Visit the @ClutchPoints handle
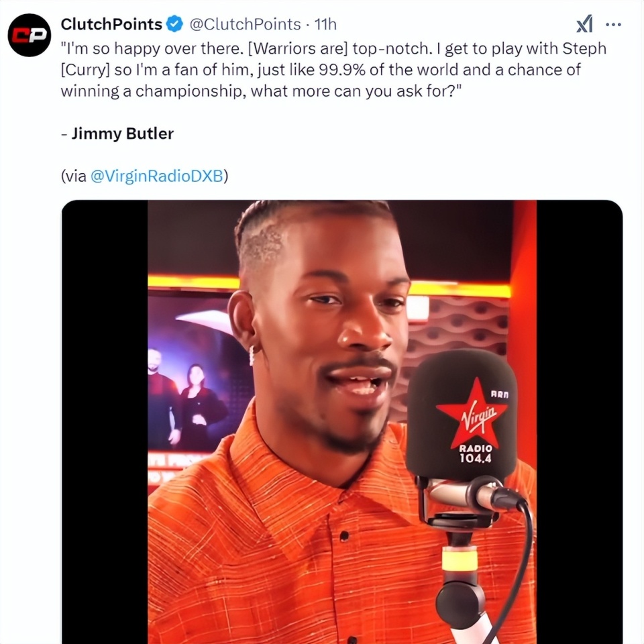This screenshot has width=644, height=644. pyautogui.click(x=246, y=24)
